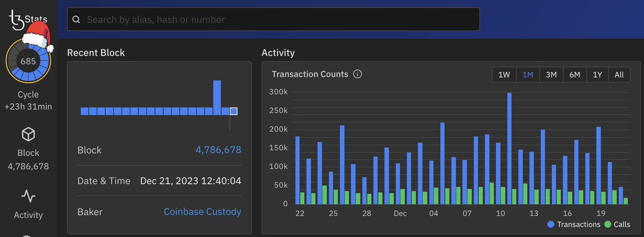Toggle Calls series in chart legend
This screenshot has width=644, height=237.
click(617, 224)
